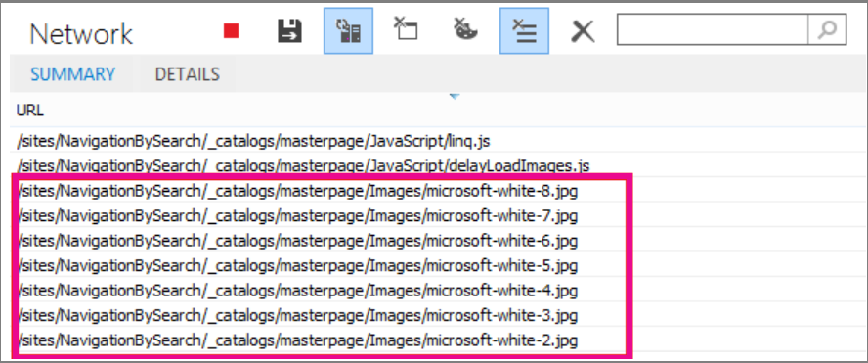The height and width of the screenshot is (363, 868).
Task: Clear session with X icon
Action: click(x=583, y=31)
